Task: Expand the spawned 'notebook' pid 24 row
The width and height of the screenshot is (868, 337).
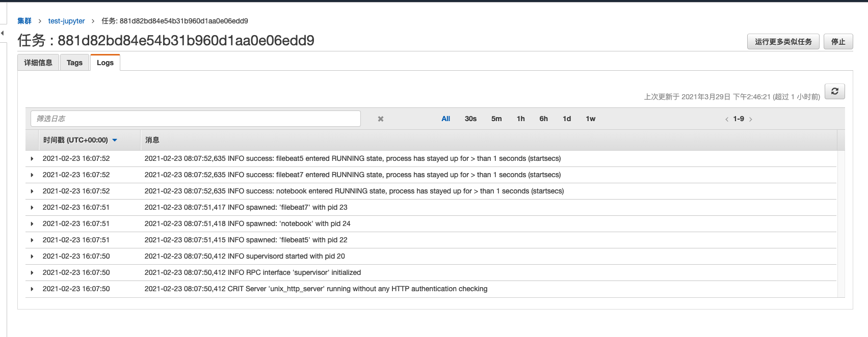Action: point(32,224)
